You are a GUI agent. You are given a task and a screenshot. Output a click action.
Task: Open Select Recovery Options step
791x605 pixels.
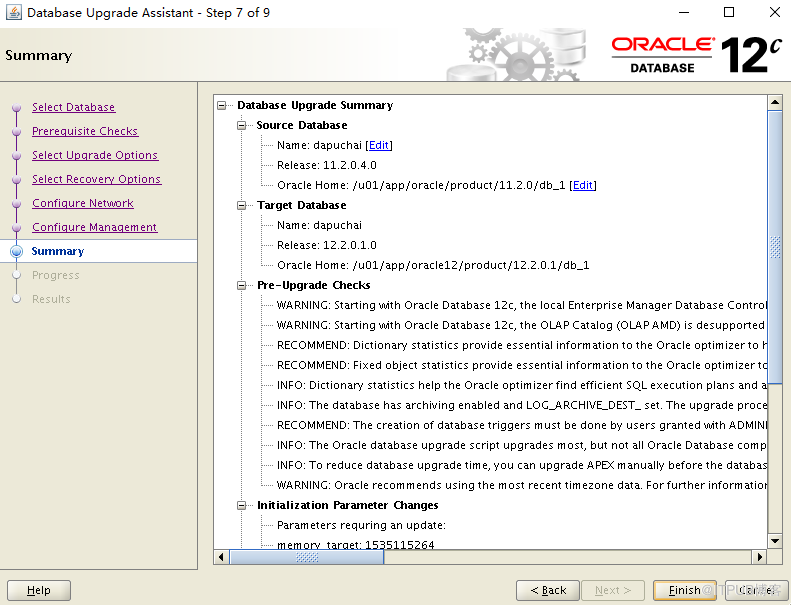tap(96, 179)
